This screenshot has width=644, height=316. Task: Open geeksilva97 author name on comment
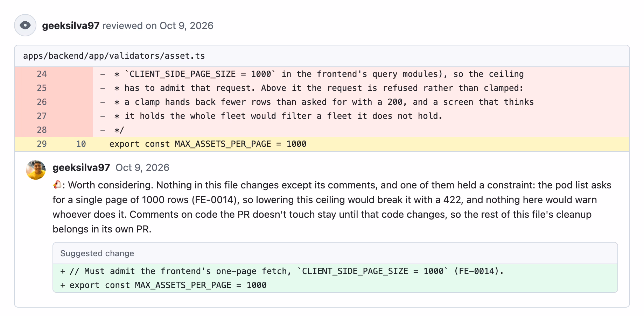[x=81, y=168]
